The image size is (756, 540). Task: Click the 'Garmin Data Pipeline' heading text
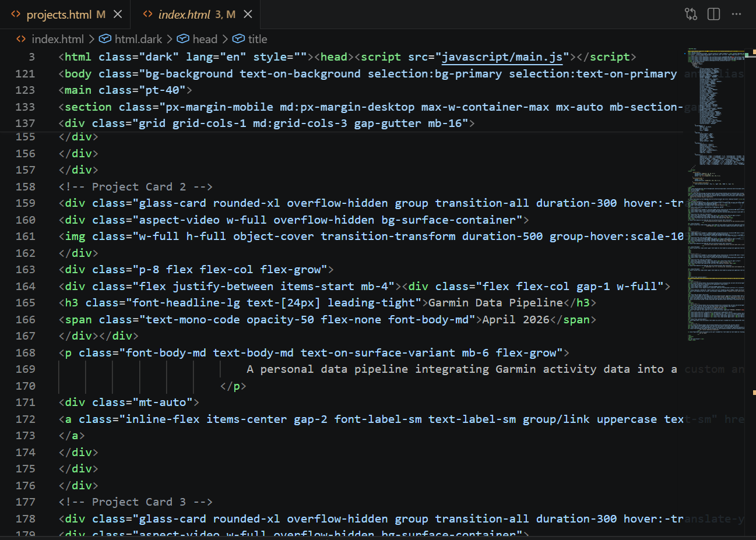495,303
